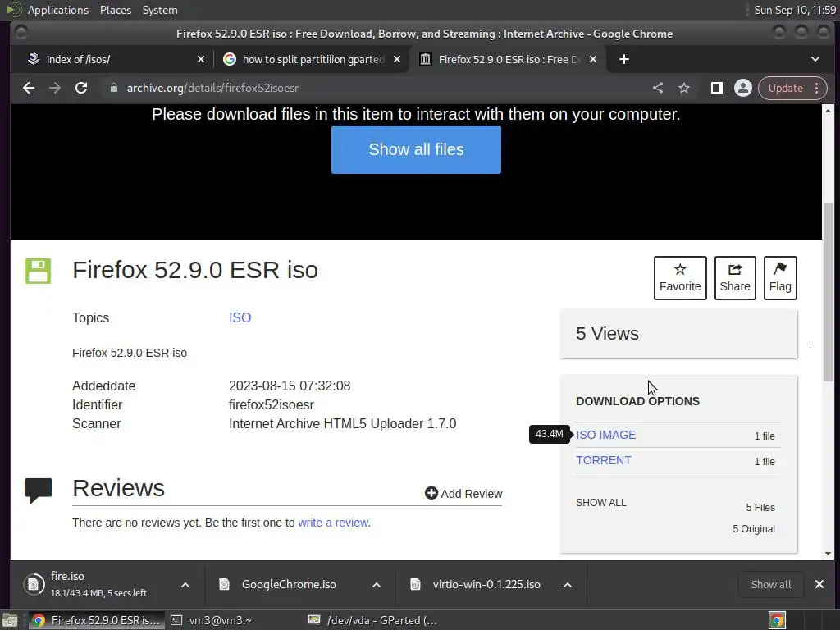The image size is (840, 630).
Task: Click the clock showing Sun Sep 10
Action: (795, 10)
